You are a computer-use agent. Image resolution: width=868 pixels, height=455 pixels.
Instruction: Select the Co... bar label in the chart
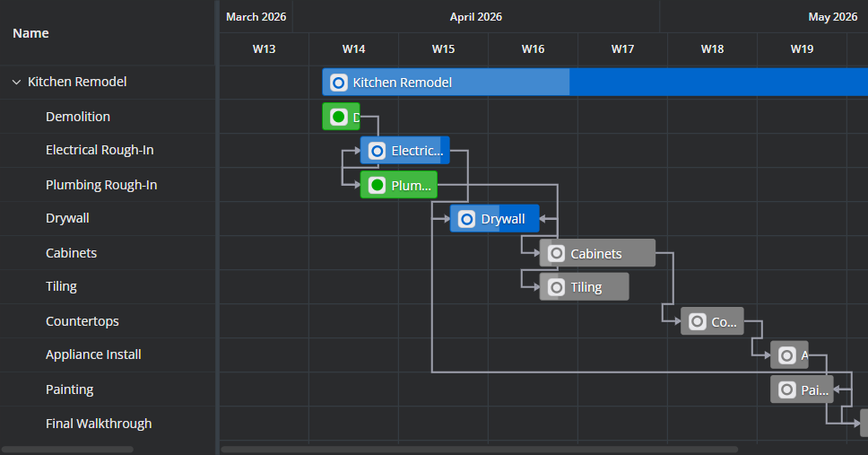(724, 322)
